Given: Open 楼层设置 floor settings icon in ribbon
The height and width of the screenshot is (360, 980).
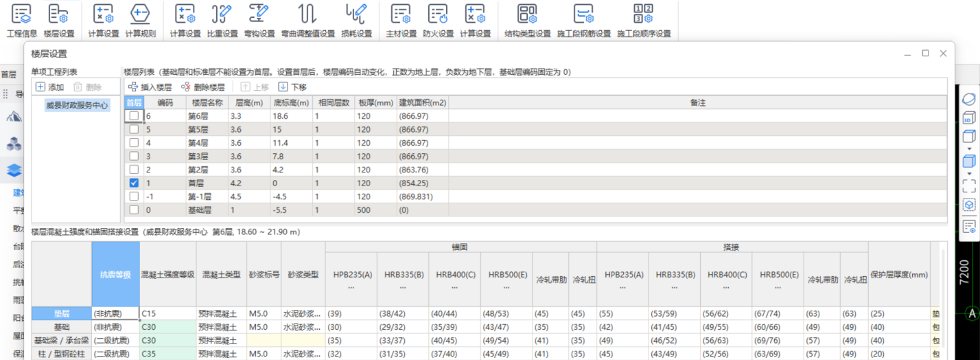Looking at the screenshot, I should (x=58, y=13).
